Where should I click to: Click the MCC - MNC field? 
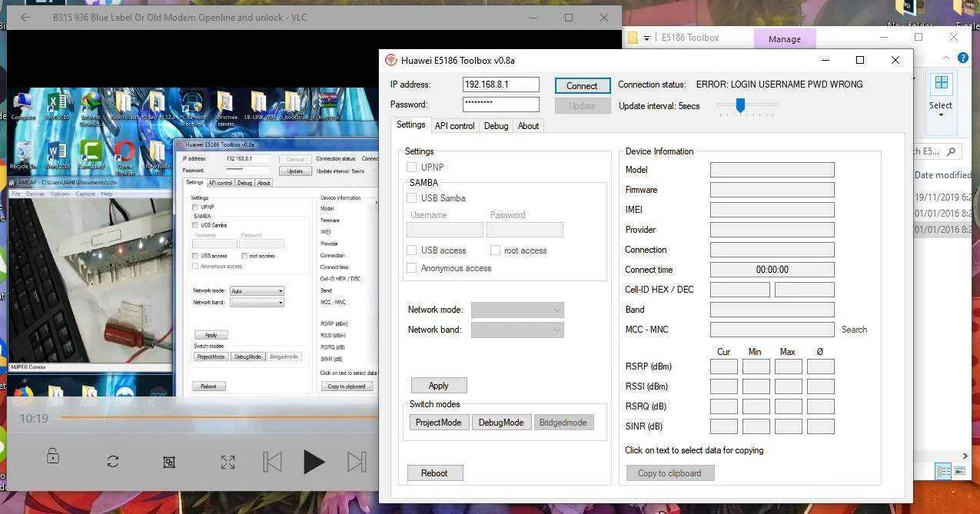click(x=772, y=330)
